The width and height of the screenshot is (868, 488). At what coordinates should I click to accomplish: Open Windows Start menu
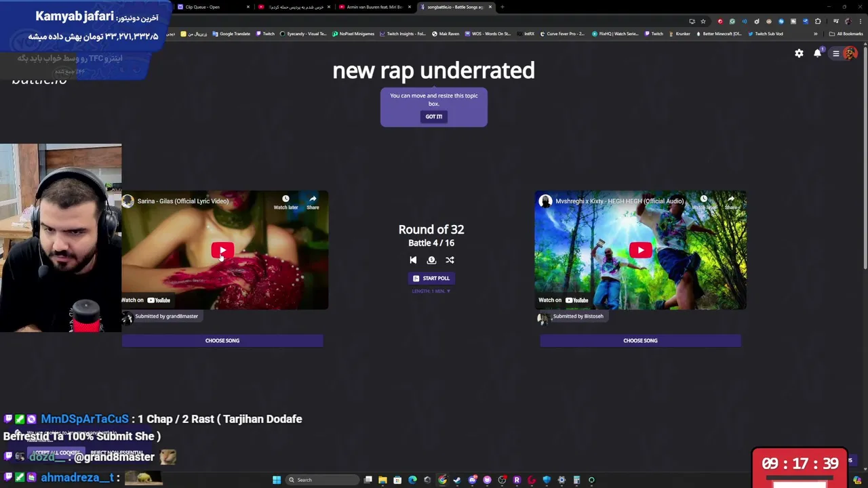(277, 480)
